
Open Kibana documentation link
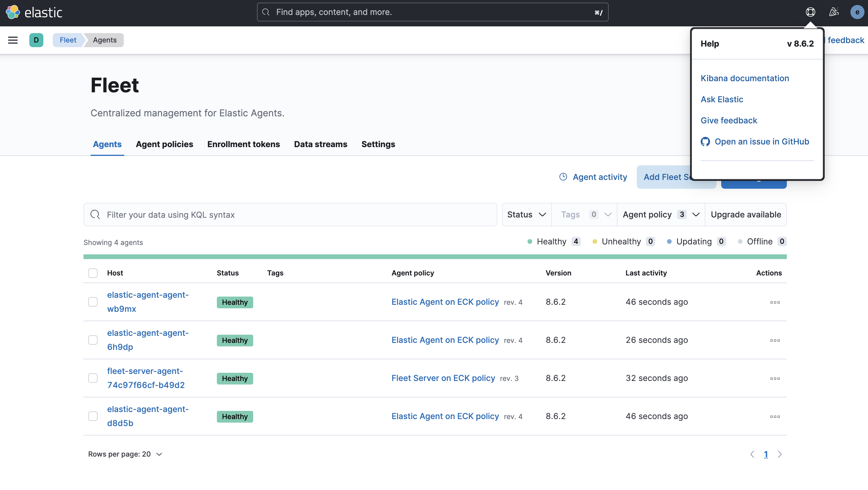click(745, 78)
